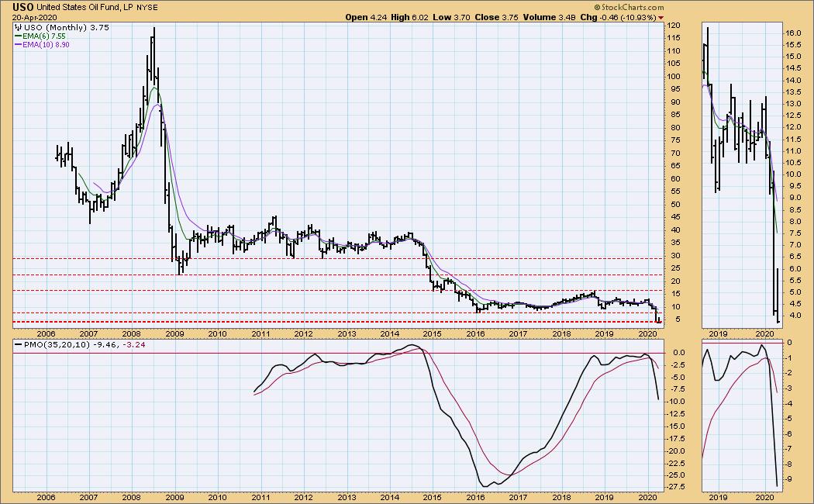Click the -12.5 PMO axis label
This screenshot has width=814, height=504.
[x=674, y=414]
